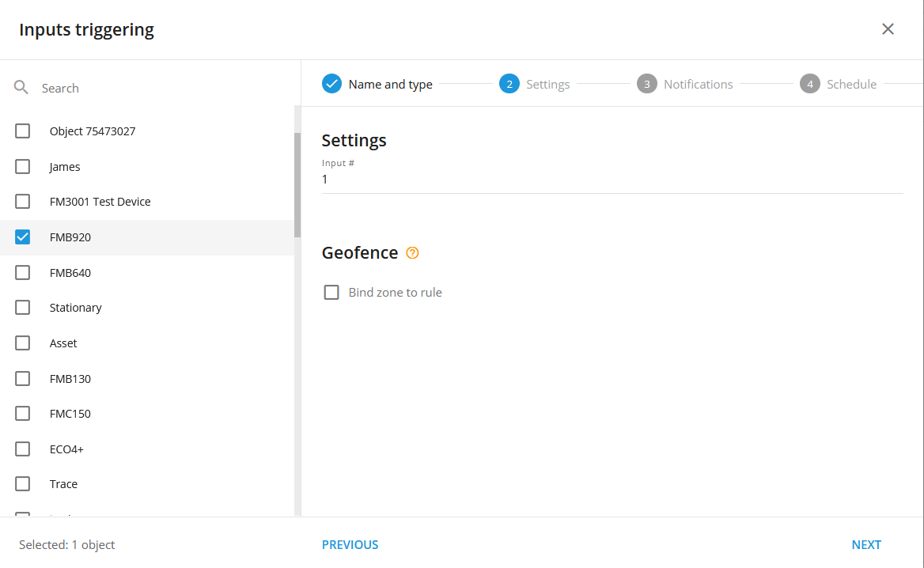Click the Geofence help question mark icon
The height and width of the screenshot is (568, 924).
point(412,253)
